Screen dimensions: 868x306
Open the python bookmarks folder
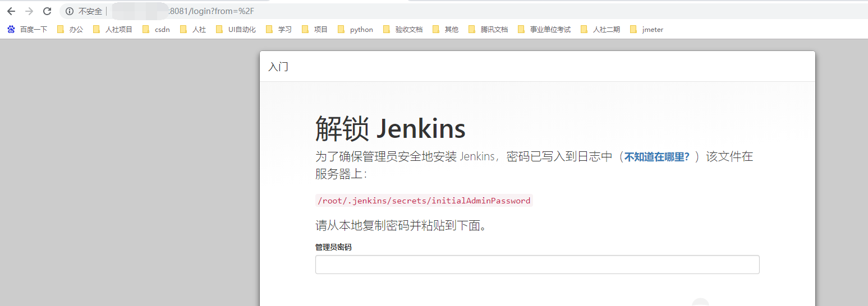click(355, 30)
